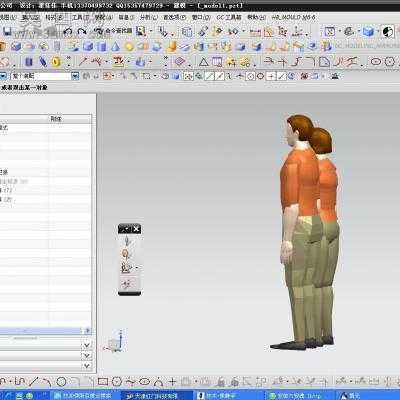400x400 pixels.
Task: Open the View menu in menu bar
Action: tap(8, 17)
